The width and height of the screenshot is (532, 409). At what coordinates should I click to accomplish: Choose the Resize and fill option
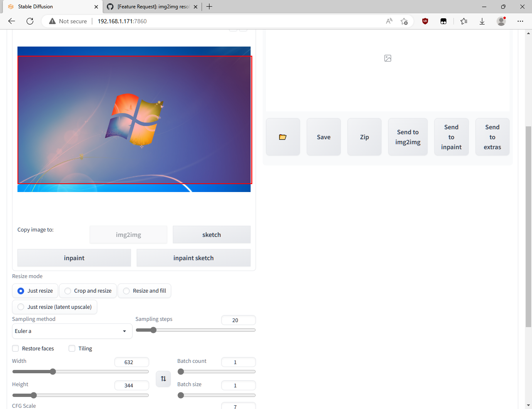126,291
